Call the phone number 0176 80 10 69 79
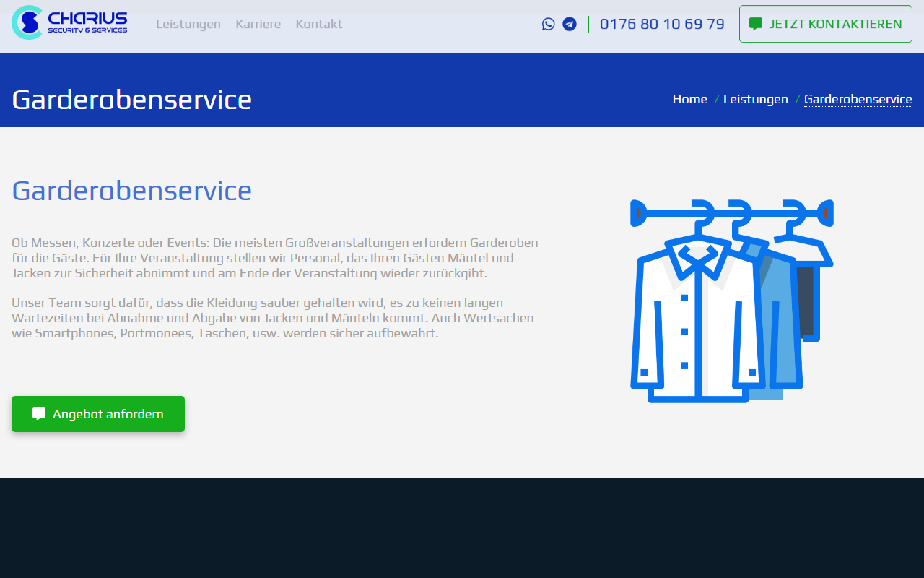Image resolution: width=924 pixels, height=578 pixels. coord(662,24)
